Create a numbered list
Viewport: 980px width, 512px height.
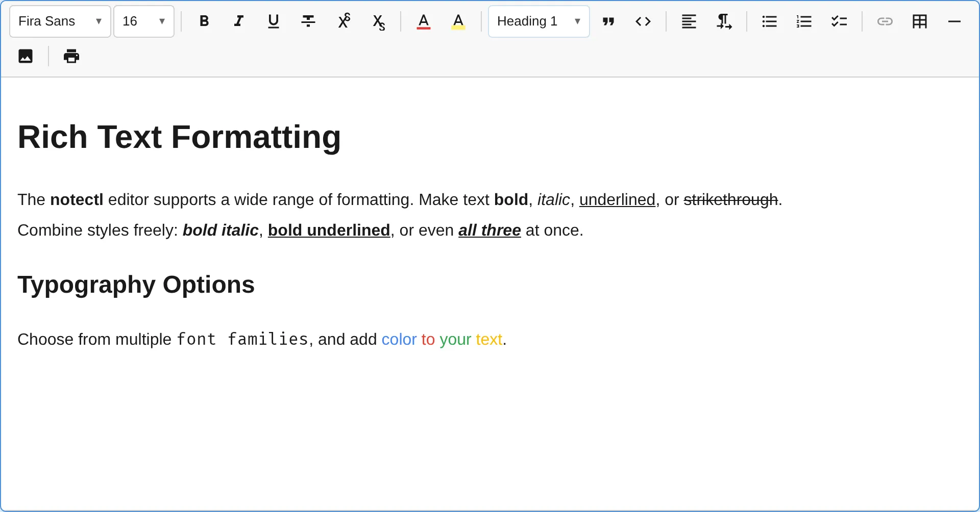tap(804, 21)
